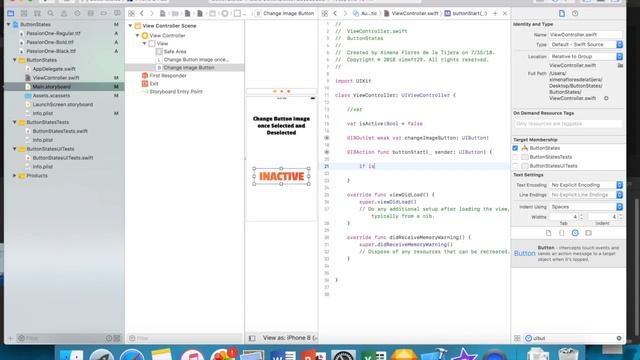Add a new assistant editor with plus icon

click(x=495, y=13)
